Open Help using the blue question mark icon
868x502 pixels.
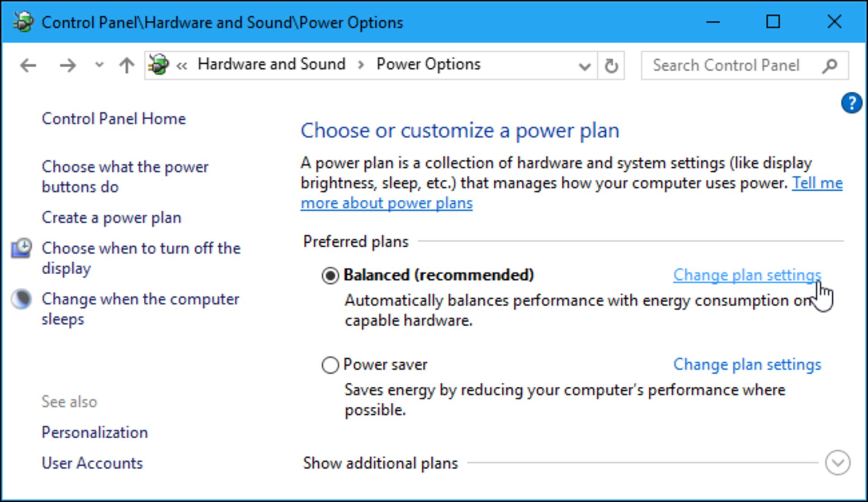[x=852, y=103]
